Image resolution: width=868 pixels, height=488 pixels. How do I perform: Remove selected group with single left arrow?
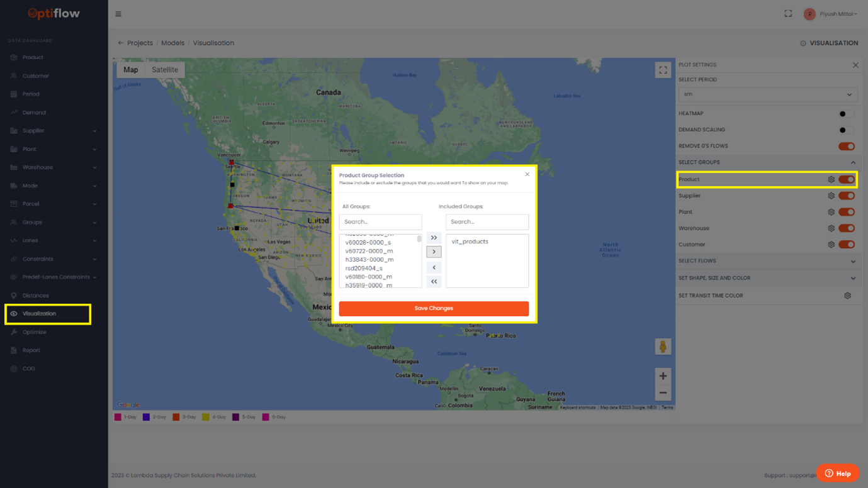[434, 267]
